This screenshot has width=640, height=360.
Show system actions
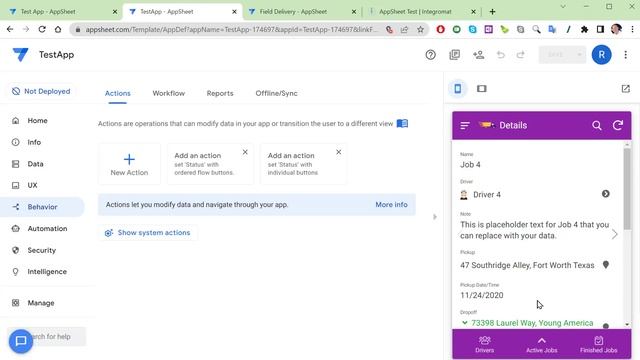pos(148,233)
